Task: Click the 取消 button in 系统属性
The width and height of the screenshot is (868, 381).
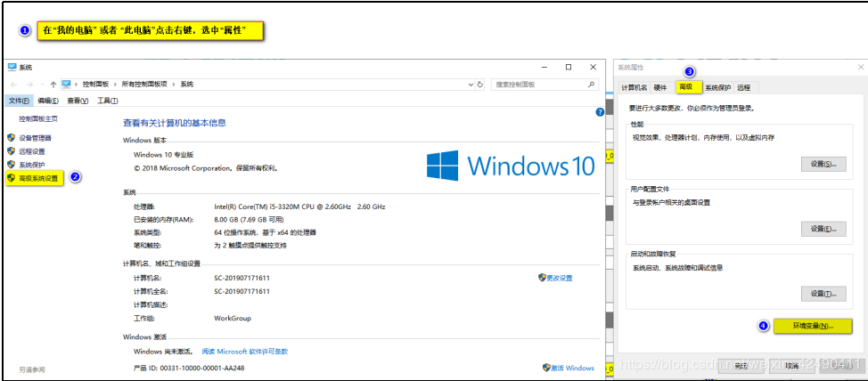Action: click(791, 366)
